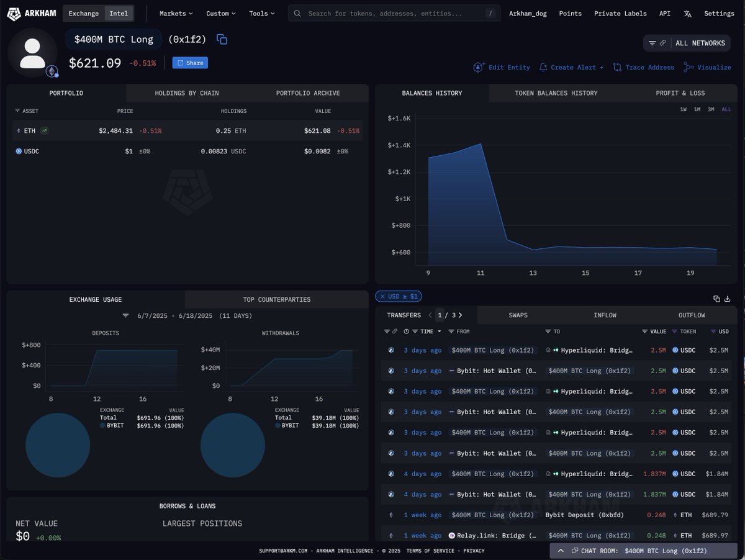Open the Tools dropdown menu

coord(261,14)
